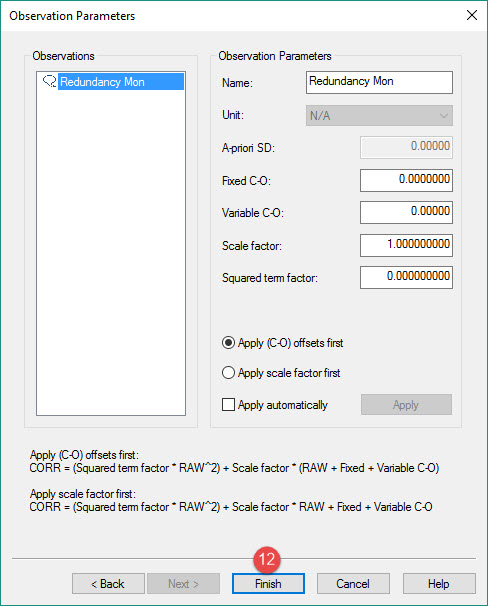The width and height of the screenshot is (488, 606).
Task: Click the disabled Next button
Action: tap(183, 584)
